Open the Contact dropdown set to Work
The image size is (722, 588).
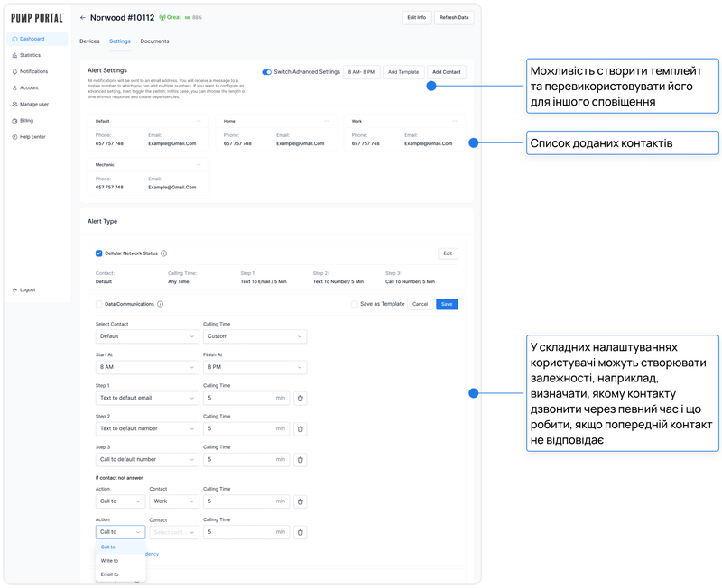pos(174,501)
